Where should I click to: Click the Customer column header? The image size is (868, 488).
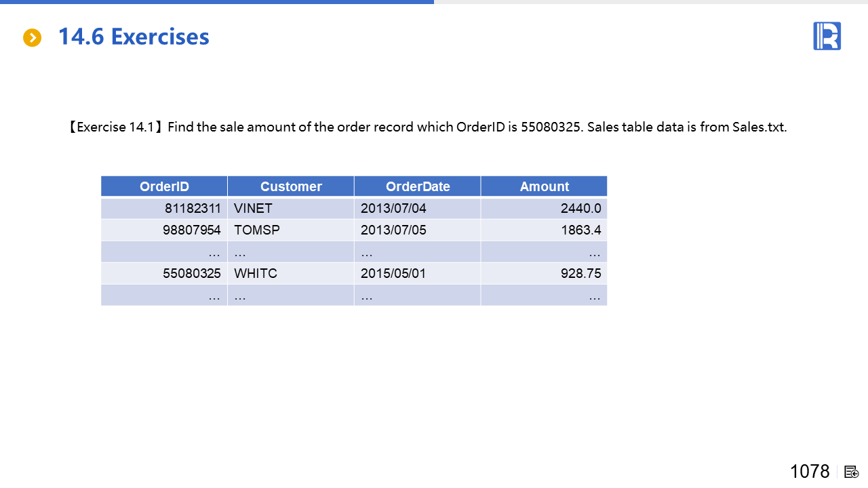pyautogui.click(x=291, y=186)
